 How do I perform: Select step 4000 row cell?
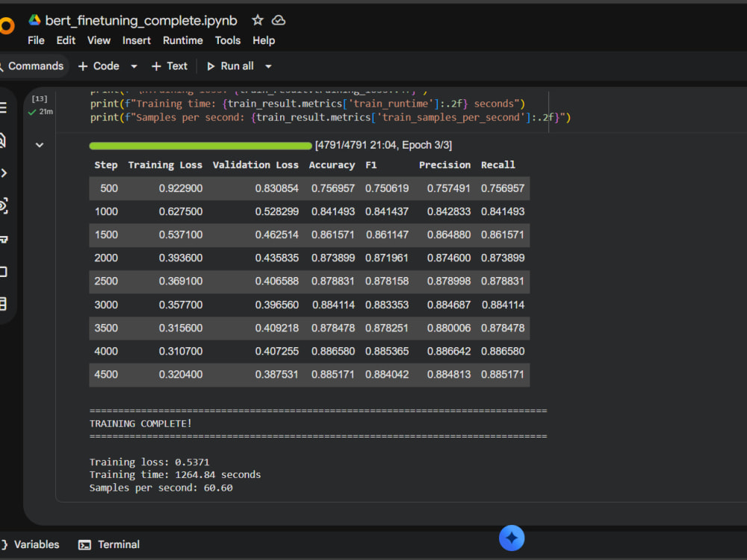coord(106,352)
